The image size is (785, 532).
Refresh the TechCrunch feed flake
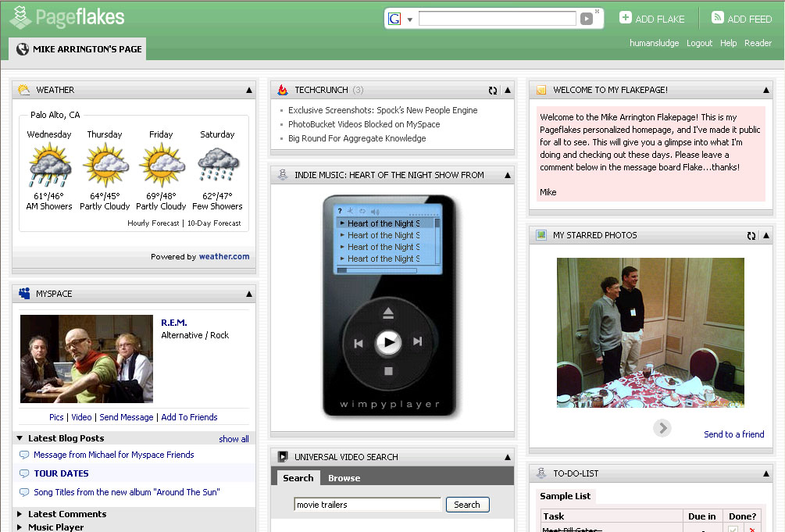(x=493, y=91)
